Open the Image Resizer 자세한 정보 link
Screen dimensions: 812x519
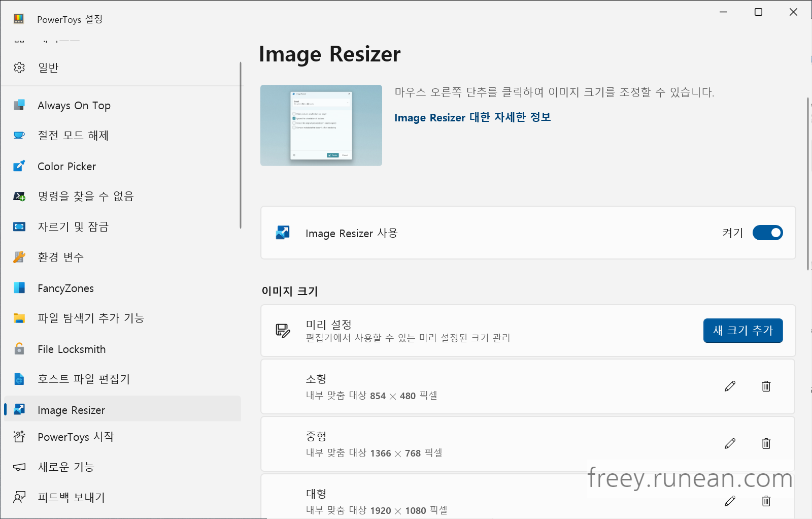click(473, 117)
